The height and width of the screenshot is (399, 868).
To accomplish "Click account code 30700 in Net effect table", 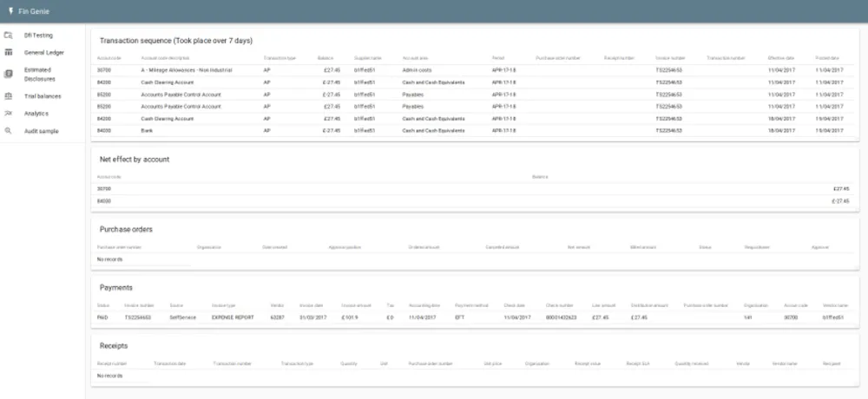I will (103, 189).
